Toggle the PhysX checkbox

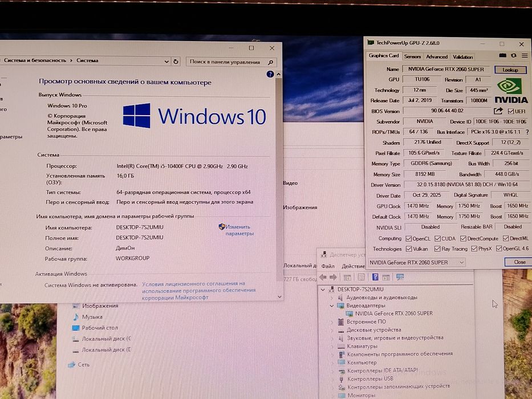point(474,249)
